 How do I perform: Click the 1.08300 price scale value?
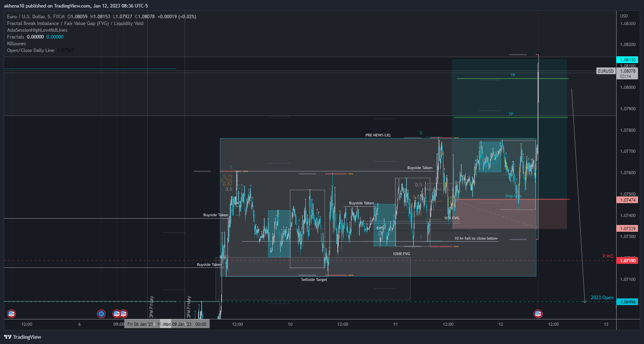click(x=628, y=23)
